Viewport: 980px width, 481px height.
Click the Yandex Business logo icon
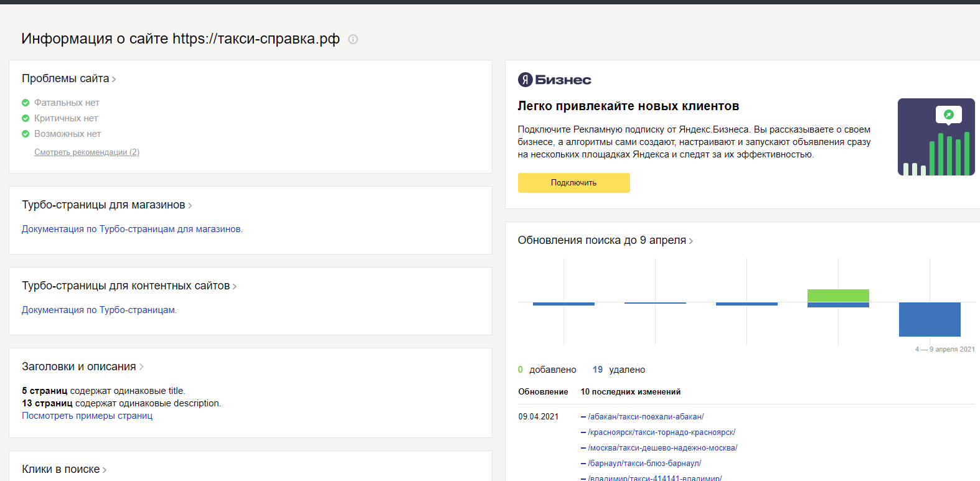click(525, 80)
